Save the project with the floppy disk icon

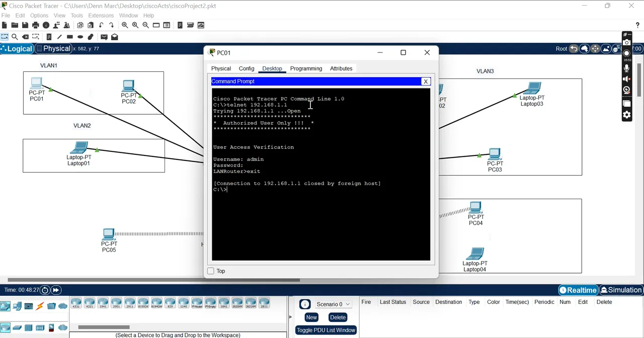(x=25, y=25)
